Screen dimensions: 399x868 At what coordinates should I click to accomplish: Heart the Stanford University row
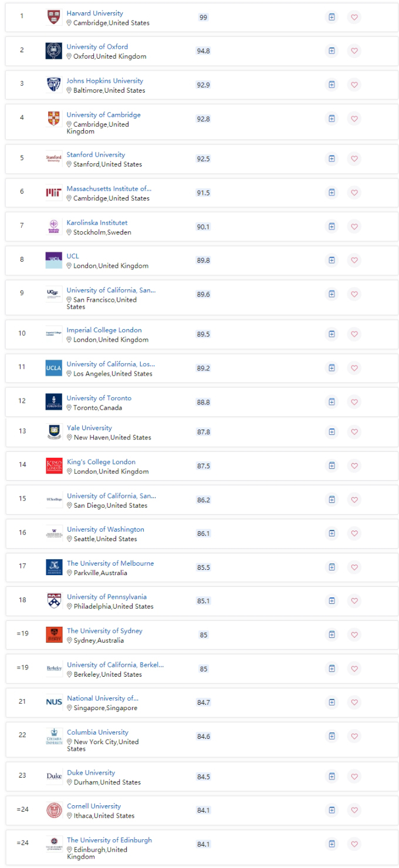coord(354,159)
